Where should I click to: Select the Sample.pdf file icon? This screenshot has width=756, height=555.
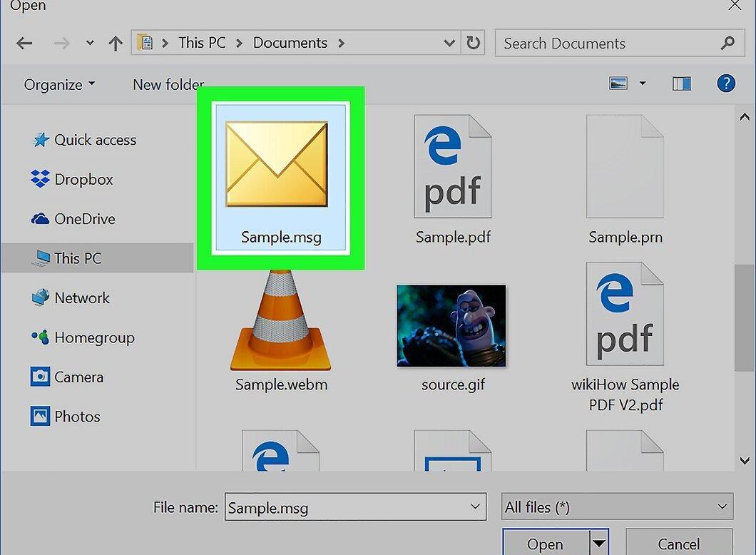[x=453, y=166]
